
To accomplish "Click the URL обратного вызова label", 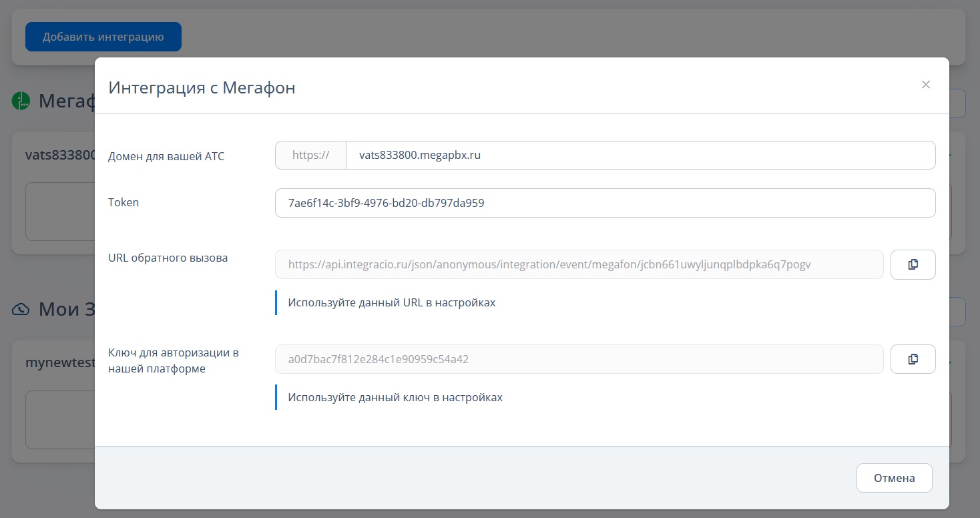I will [168, 258].
